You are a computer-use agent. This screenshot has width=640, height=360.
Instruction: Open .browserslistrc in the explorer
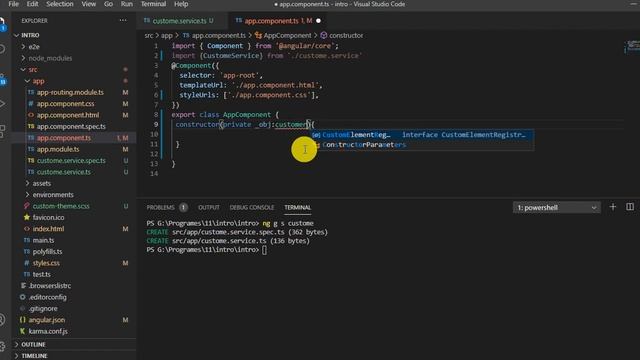(x=50, y=286)
